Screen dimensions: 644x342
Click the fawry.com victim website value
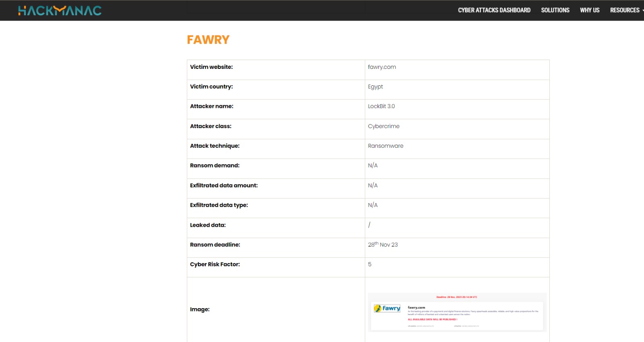(x=382, y=67)
